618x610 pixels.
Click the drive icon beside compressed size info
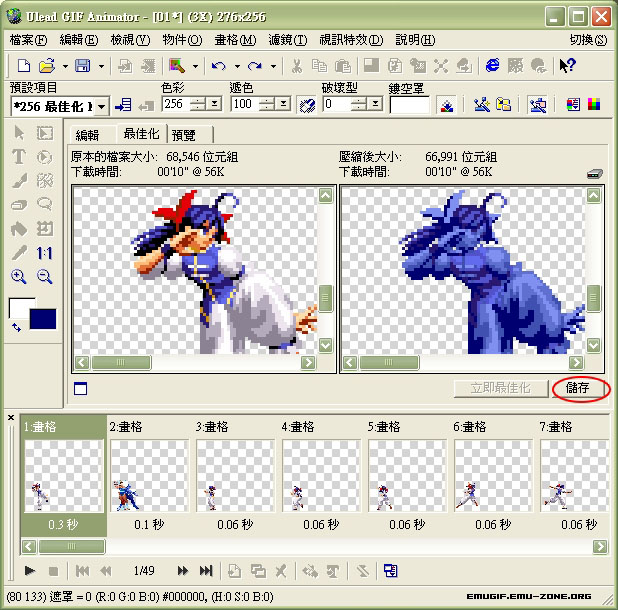point(594,173)
